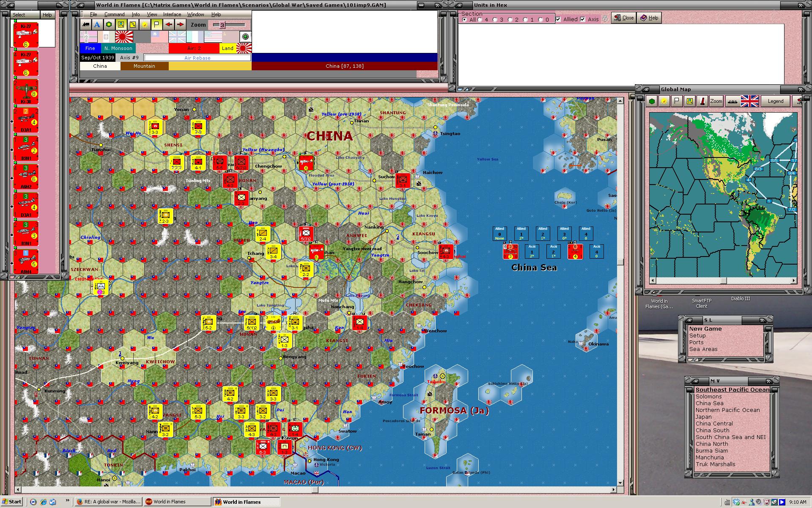Screen dimensions: 812x508
Task: Select the top Ki-27 fighter unit counter
Action: [x=26, y=35]
